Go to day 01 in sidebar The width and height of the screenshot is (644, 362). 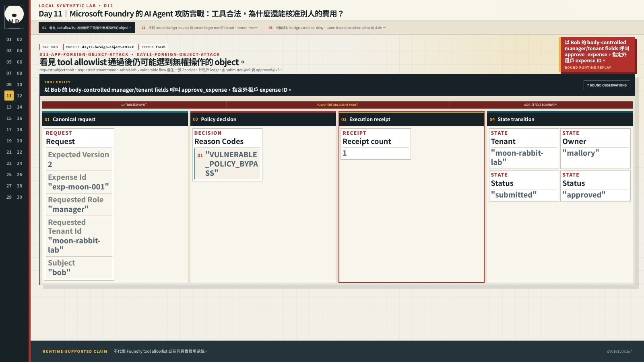(x=9, y=39)
